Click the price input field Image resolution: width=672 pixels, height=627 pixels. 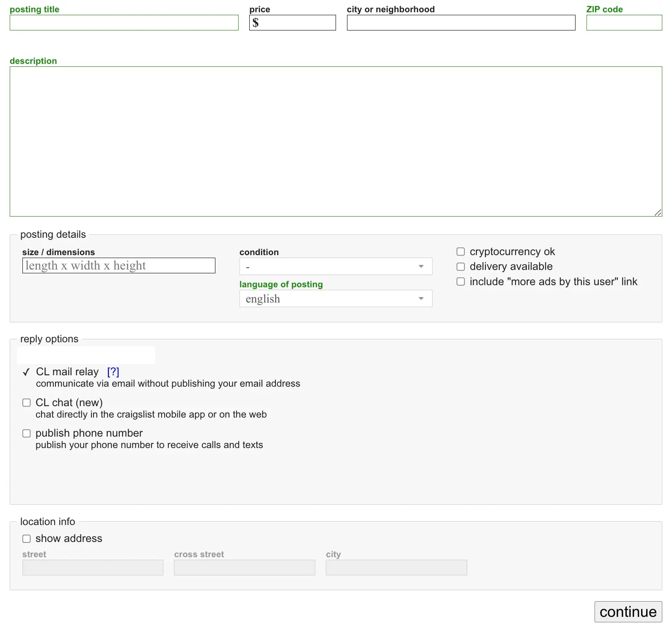pos(292,23)
